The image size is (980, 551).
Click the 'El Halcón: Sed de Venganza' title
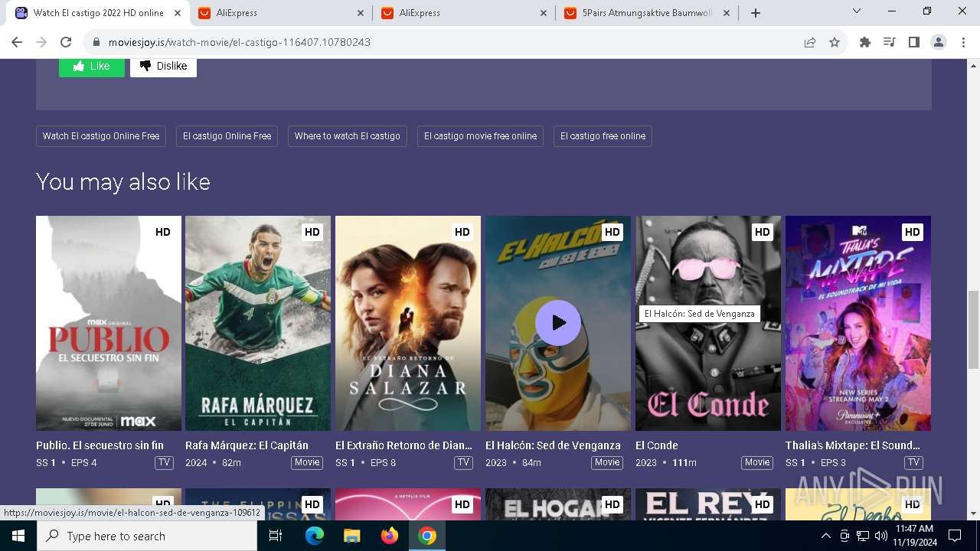[x=553, y=445]
